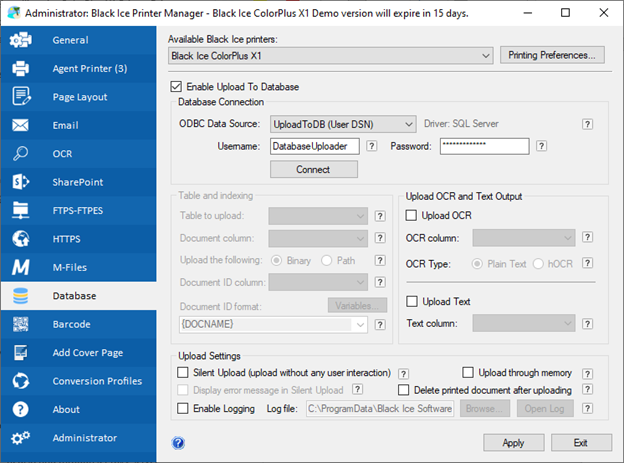This screenshot has width=624, height=463.
Task: Click help icon for Delete printed document
Action: pyautogui.click(x=587, y=389)
